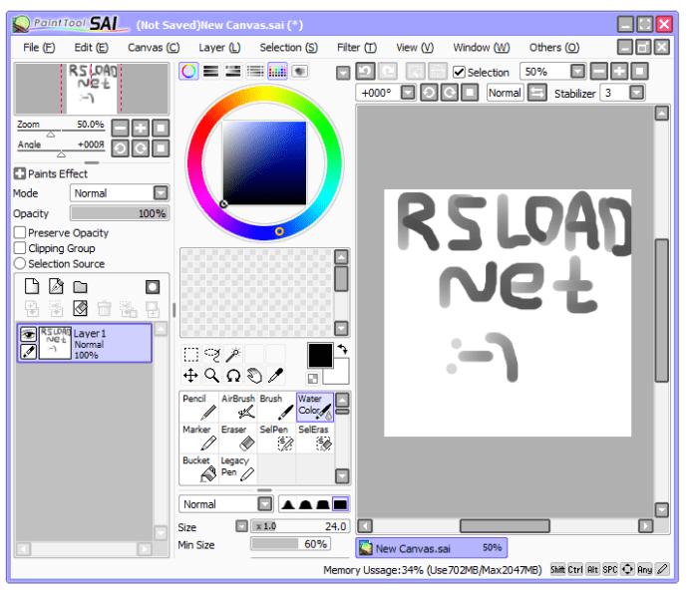The image size is (700, 598).
Task: Enable Clipping Group checkbox
Action: coord(20,248)
